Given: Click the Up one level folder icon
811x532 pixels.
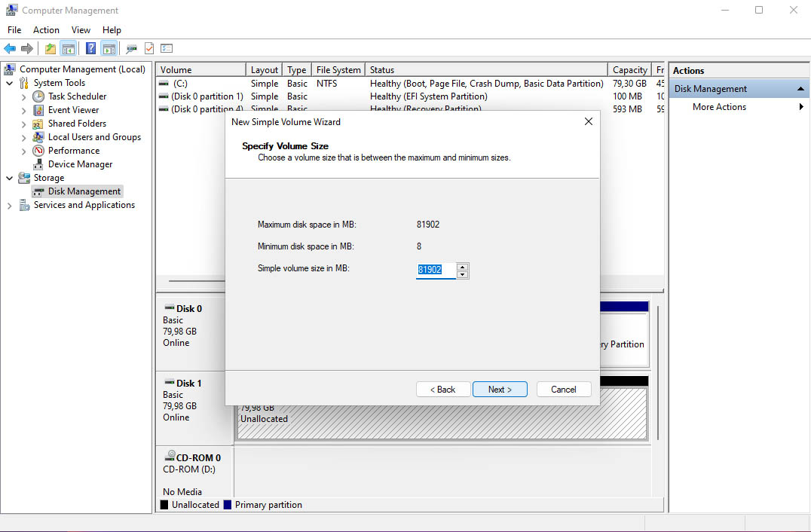Looking at the screenshot, I should 50,48.
